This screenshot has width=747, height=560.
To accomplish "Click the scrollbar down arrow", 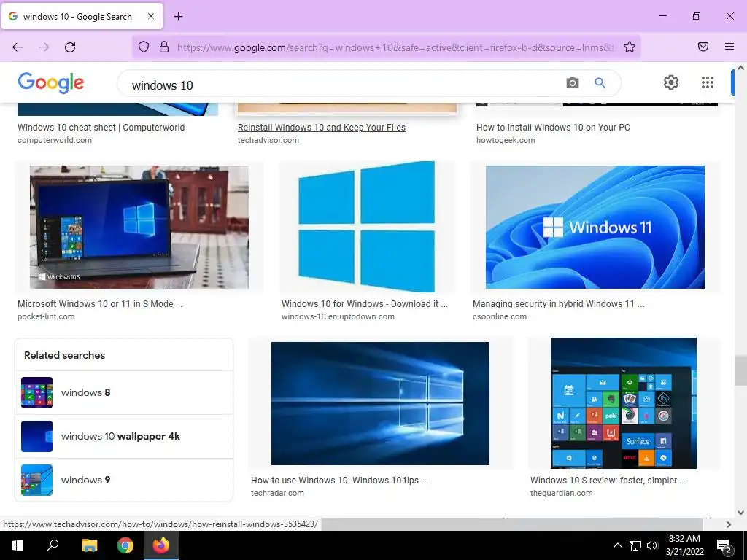I will click(740, 513).
